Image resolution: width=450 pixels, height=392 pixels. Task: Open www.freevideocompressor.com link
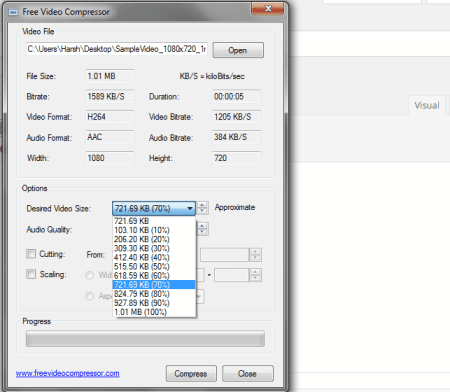coord(68,373)
